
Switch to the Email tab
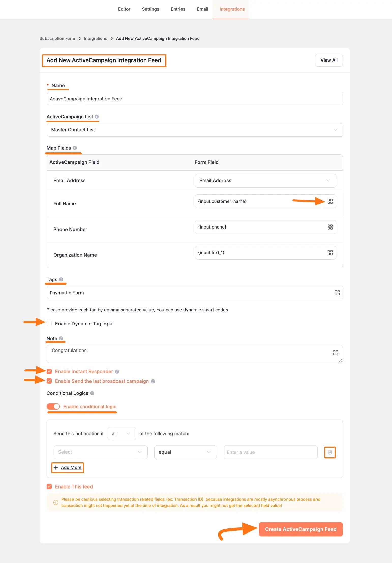202,9
